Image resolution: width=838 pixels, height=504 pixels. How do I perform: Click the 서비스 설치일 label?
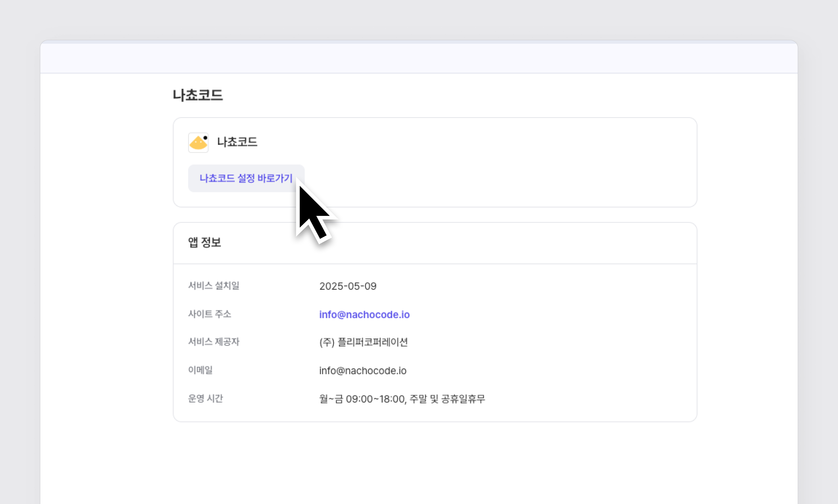point(214,286)
